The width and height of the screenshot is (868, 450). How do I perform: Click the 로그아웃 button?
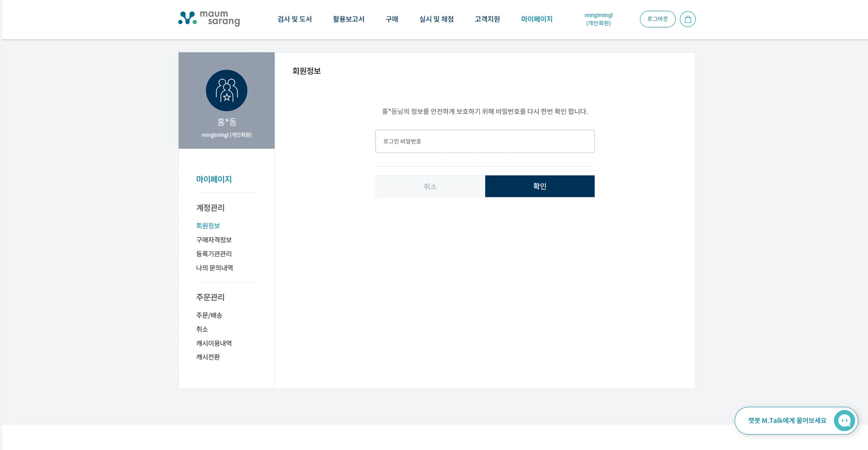click(658, 19)
